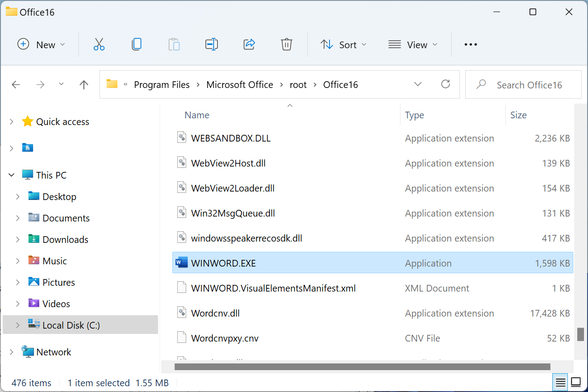This screenshot has height=392, width=588.
Task: Click the Quick access star icon
Action: 28,121
